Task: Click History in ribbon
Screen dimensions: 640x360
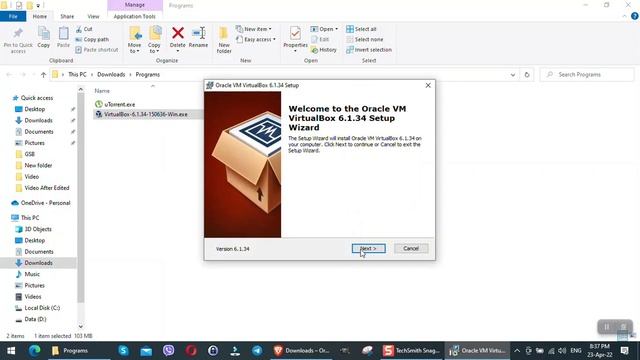Action: (x=324, y=49)
